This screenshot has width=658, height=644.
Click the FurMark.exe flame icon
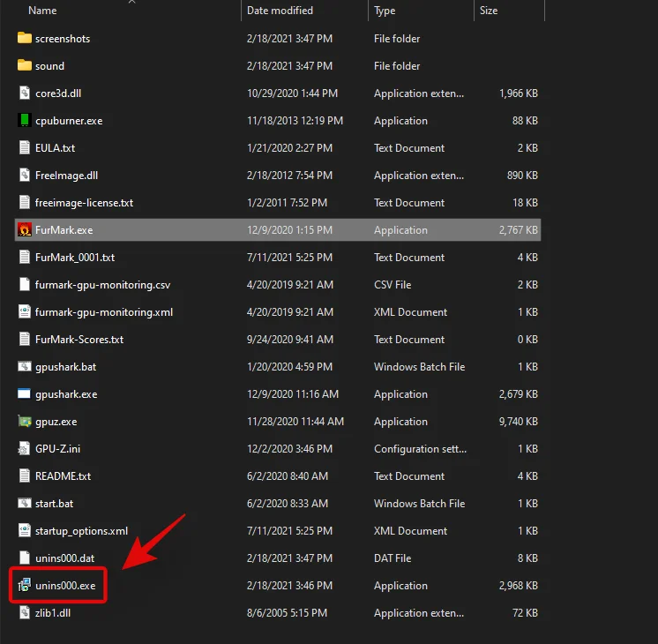(25, 230)
